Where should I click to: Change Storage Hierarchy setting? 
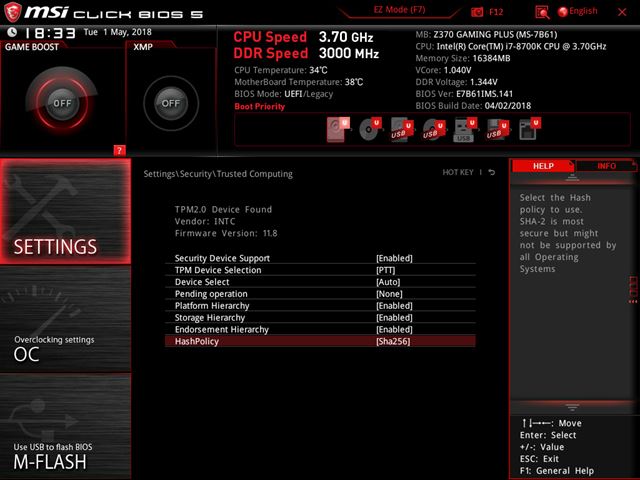320,318
